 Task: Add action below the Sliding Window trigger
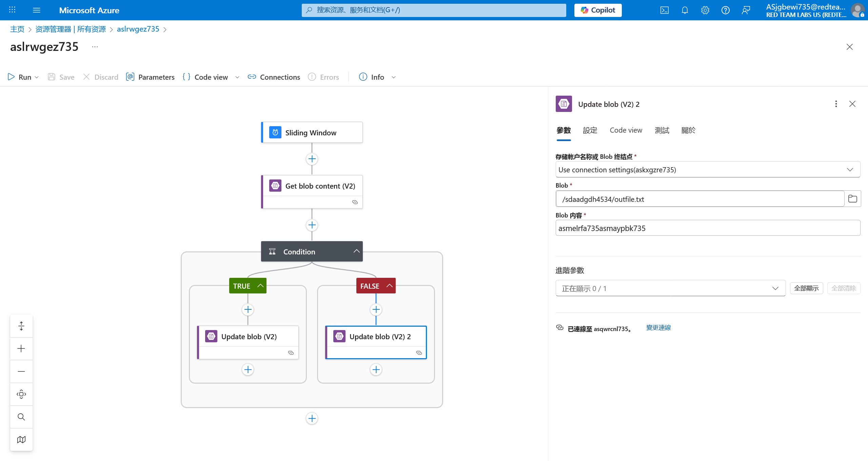tap(312, 159)
